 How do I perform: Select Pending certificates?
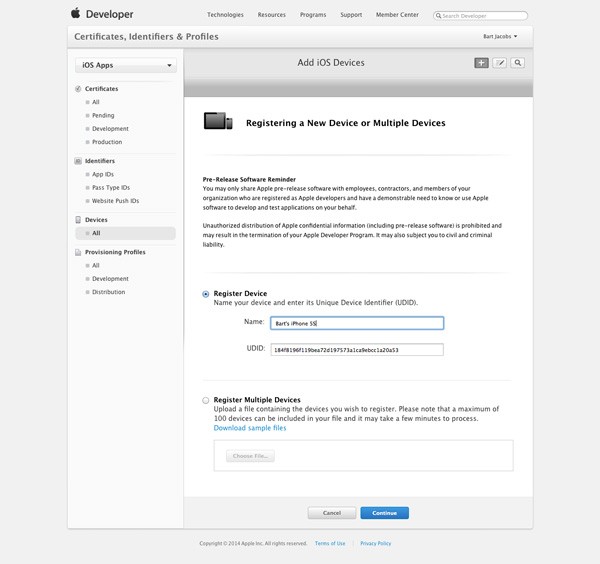tap(103, 115)
